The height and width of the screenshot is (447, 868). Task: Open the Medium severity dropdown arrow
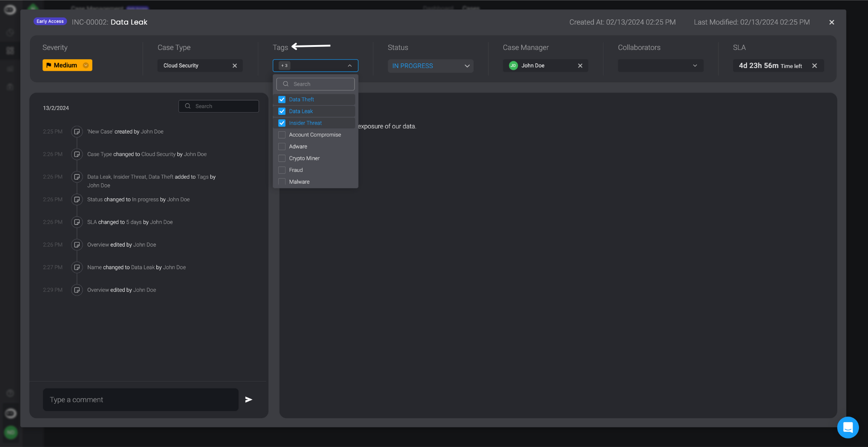tap(86, 65)
